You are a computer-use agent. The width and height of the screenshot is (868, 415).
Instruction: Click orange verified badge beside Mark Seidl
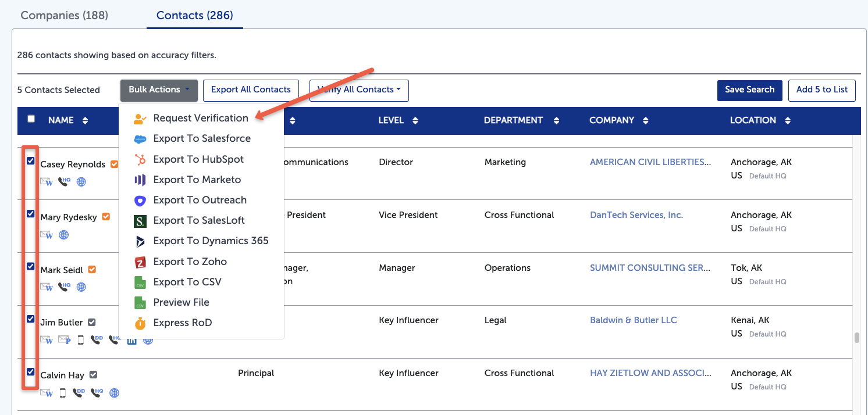[92, 270]
